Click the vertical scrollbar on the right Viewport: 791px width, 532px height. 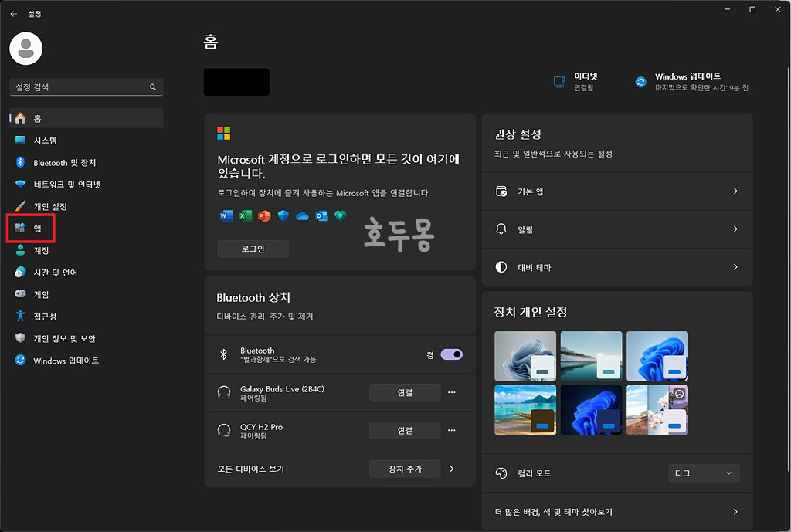787,269
